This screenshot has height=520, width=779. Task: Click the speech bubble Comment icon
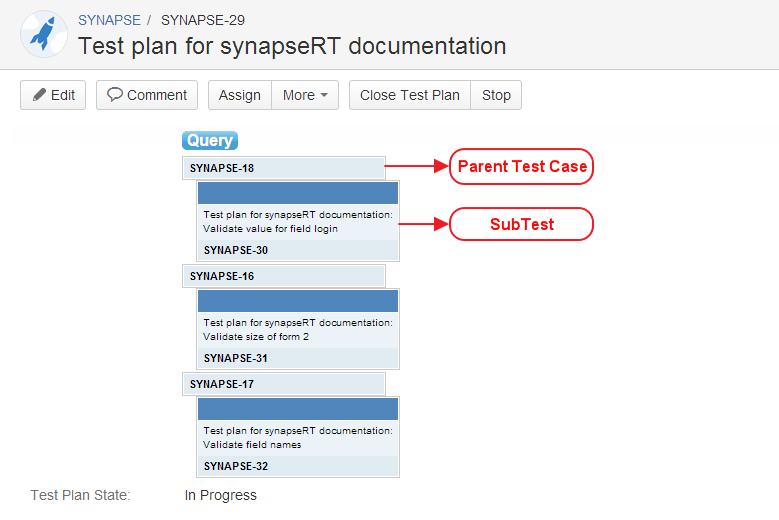pos(115,95)
